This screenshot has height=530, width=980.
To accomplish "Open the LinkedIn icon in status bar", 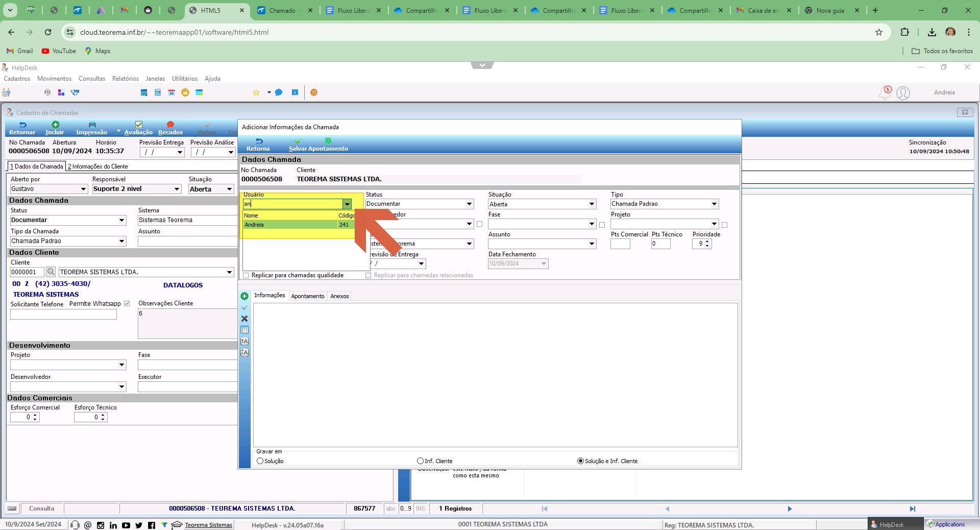I will coord(113,525).
